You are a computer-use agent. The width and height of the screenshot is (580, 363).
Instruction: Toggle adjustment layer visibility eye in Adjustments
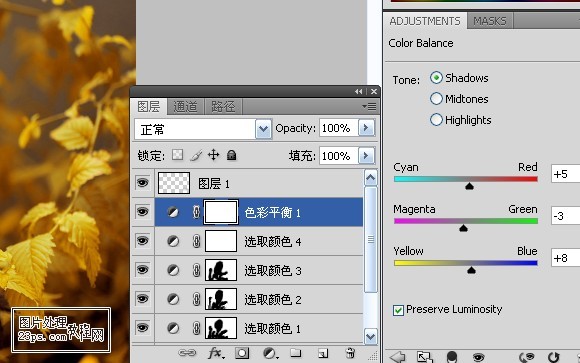pos(478,357)
